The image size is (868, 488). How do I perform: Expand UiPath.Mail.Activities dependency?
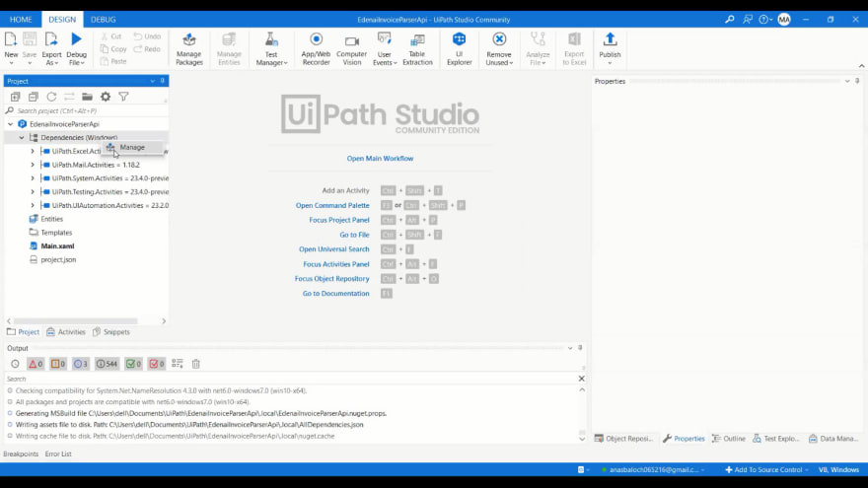[x=33, y=165]
